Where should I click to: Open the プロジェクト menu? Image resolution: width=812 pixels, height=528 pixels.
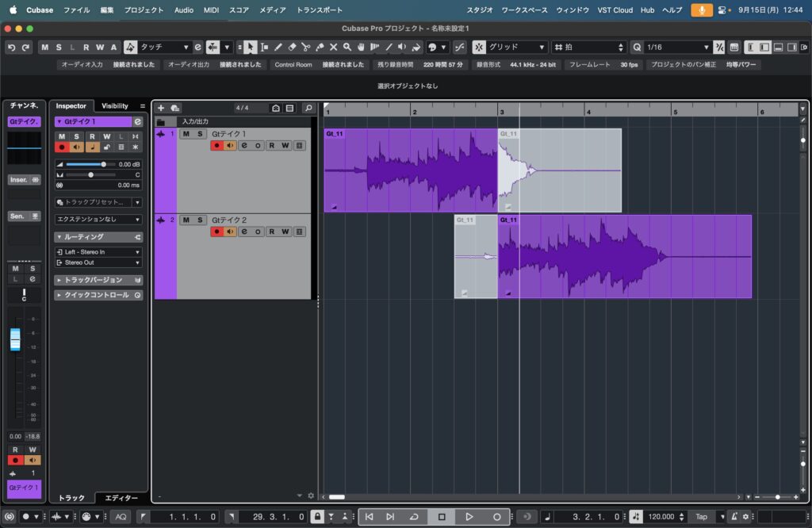coord(144,10)
